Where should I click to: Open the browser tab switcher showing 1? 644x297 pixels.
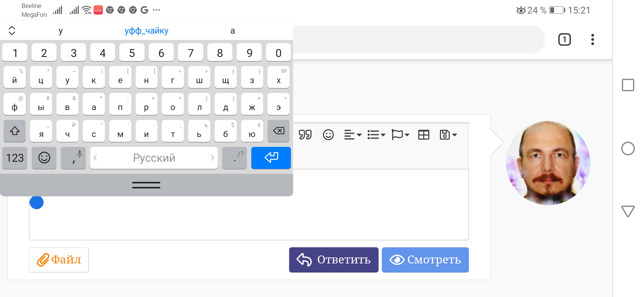pos(564,40)
